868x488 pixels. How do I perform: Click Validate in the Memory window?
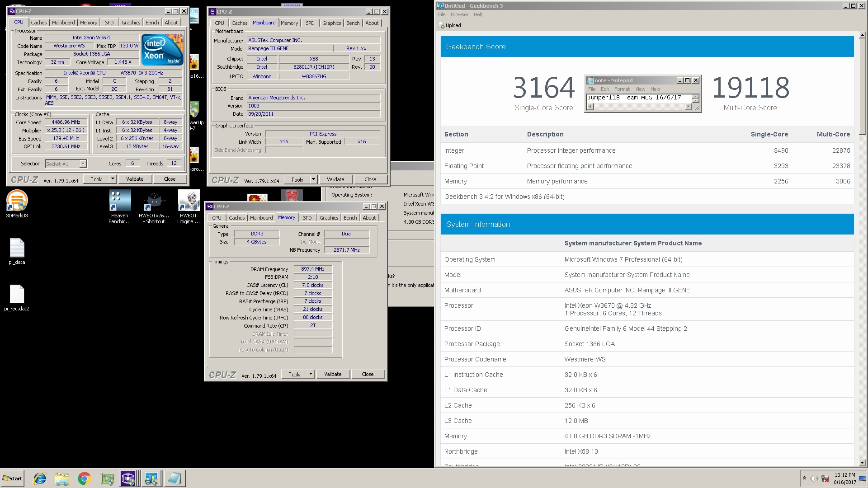333,374
